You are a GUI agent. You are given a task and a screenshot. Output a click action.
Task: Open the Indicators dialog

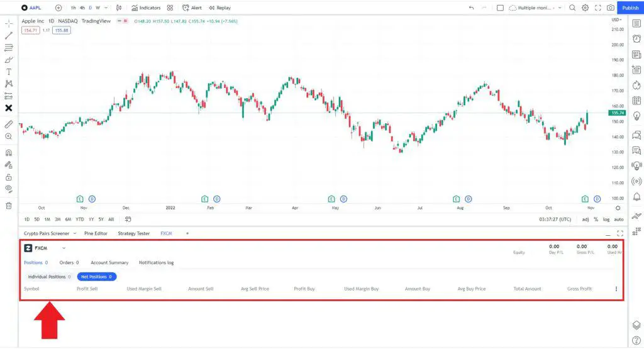pos(146,8)
